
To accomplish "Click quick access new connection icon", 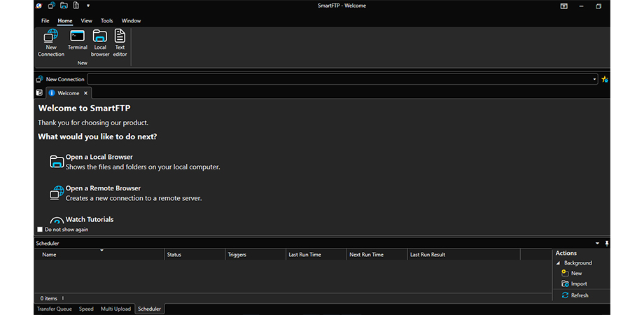I will 51,6.
